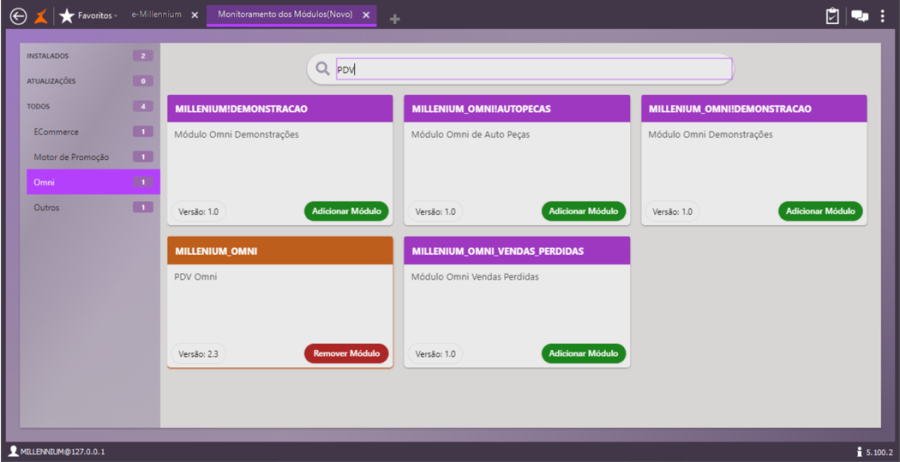Image resolution: width=900 pixels, height=462 pixels.
Task: Select the INSTALADOS category
Action: click(x=90, y=56)
